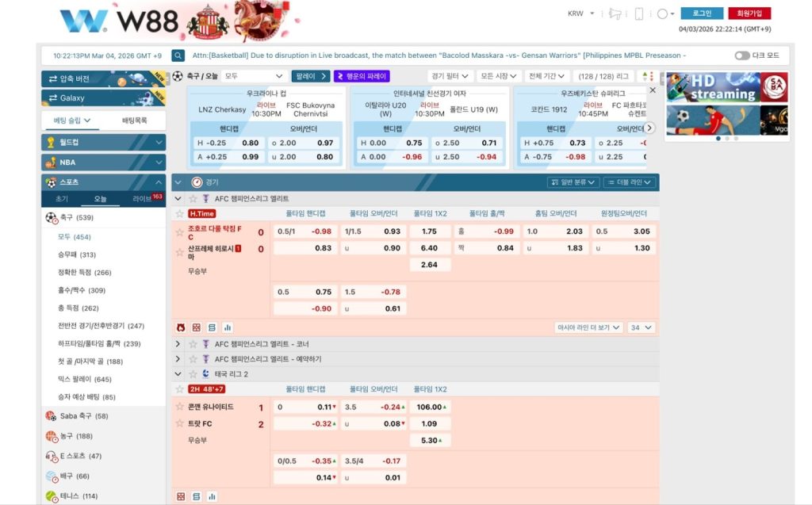Screen dimensions: 812x505
Task: Collapse the 태국 리그 2 league
Action: click(x=178, y=374)
